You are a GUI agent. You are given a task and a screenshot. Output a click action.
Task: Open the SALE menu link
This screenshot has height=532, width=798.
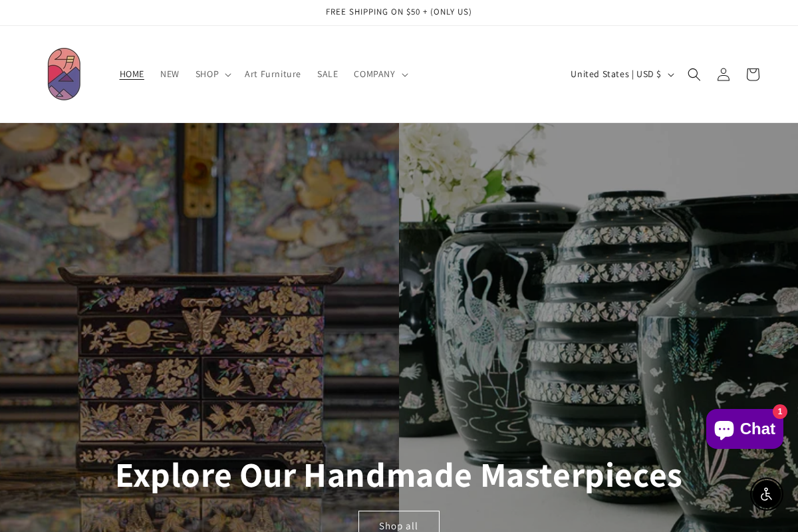click(327, 74)
